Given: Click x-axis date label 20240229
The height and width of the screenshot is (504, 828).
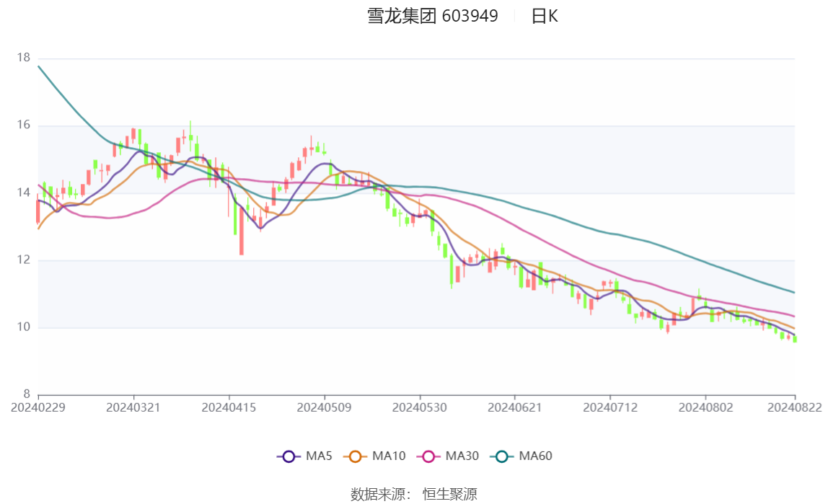Looking at the screenshot, I should point(38,407).
